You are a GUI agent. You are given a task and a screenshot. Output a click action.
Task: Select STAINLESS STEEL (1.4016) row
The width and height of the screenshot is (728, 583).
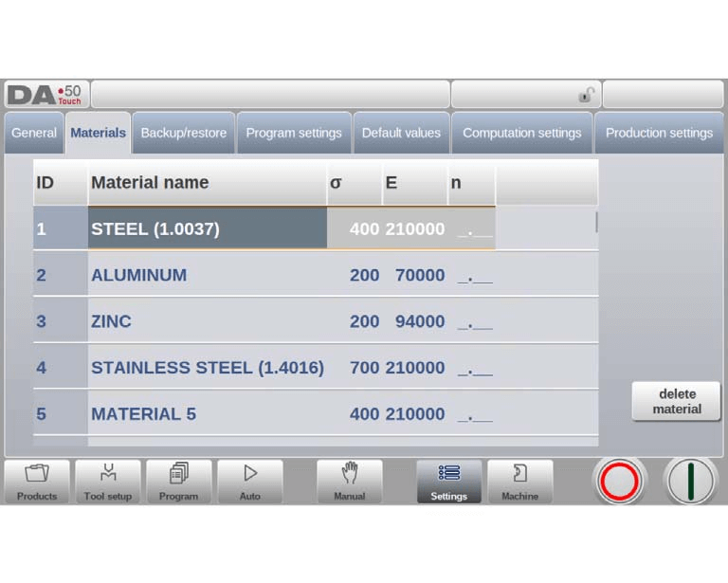[x=207, y=368]
